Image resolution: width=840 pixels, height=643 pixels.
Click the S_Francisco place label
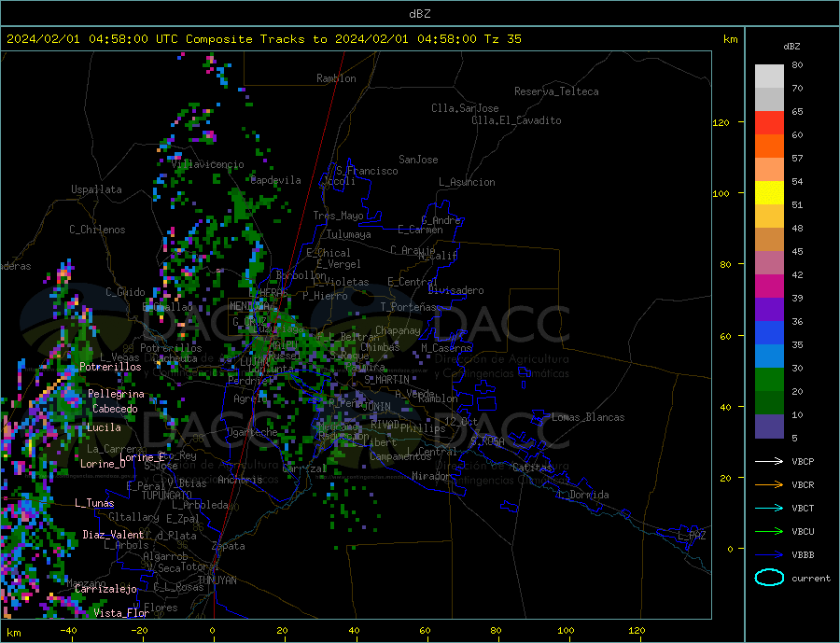367,171
